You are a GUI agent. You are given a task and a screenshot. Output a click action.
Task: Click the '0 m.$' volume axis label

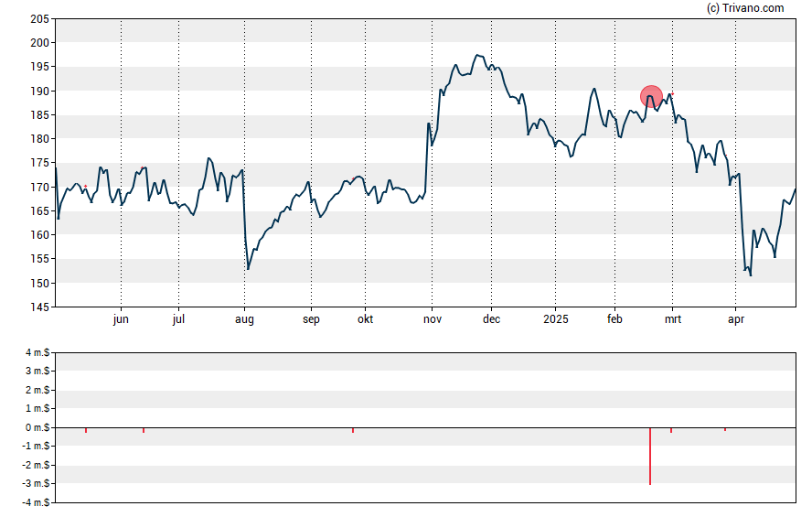tap(37, 427)
